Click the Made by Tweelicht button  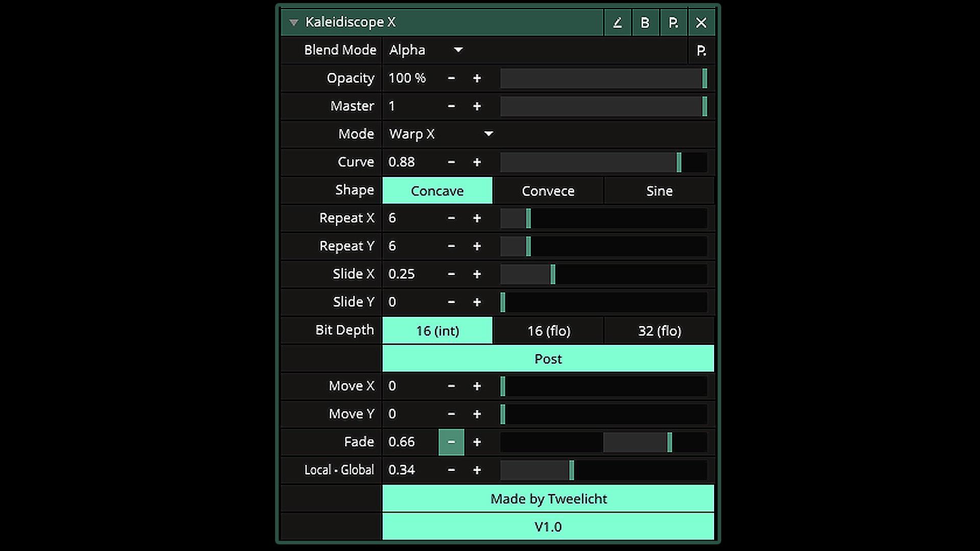[548, 498]
